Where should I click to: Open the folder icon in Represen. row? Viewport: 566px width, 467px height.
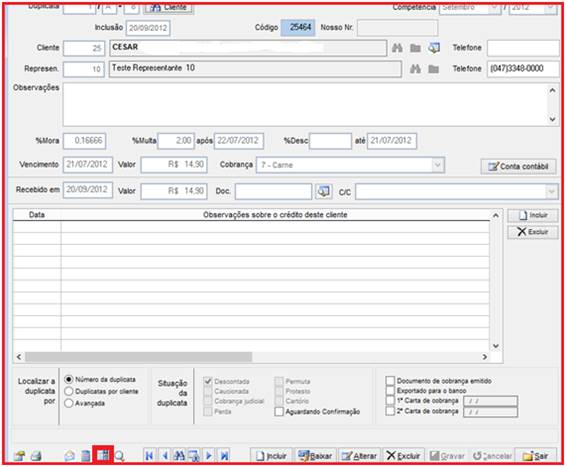(x=434, y=69)
